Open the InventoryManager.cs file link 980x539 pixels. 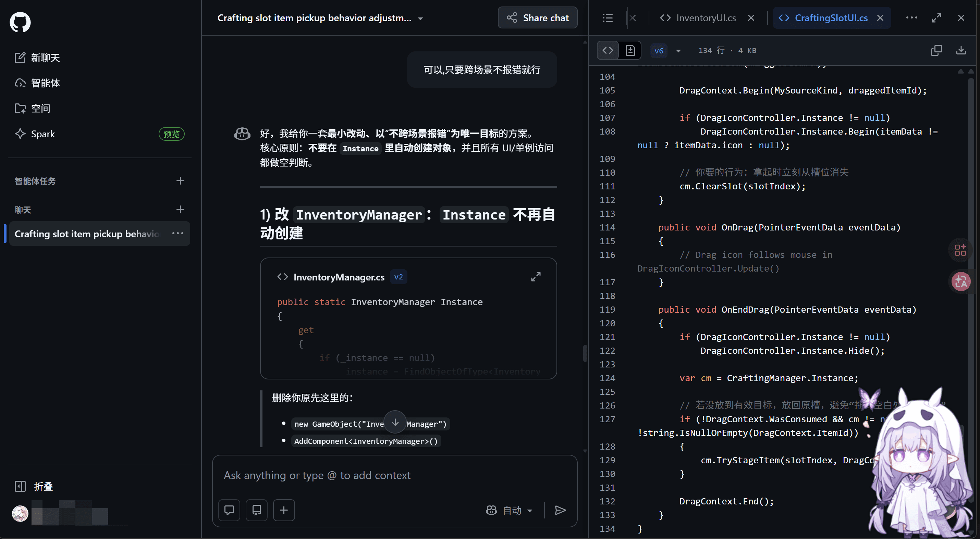tap(339, 277)
